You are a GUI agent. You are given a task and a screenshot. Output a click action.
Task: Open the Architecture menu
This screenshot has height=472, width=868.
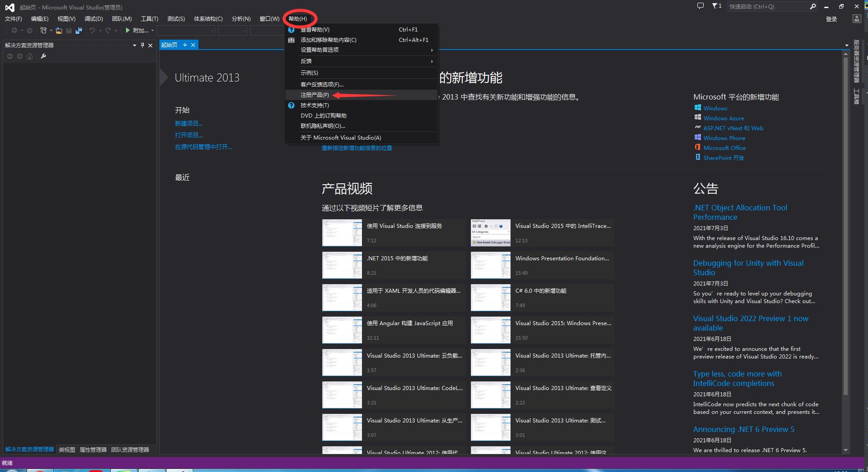point(208,19)
